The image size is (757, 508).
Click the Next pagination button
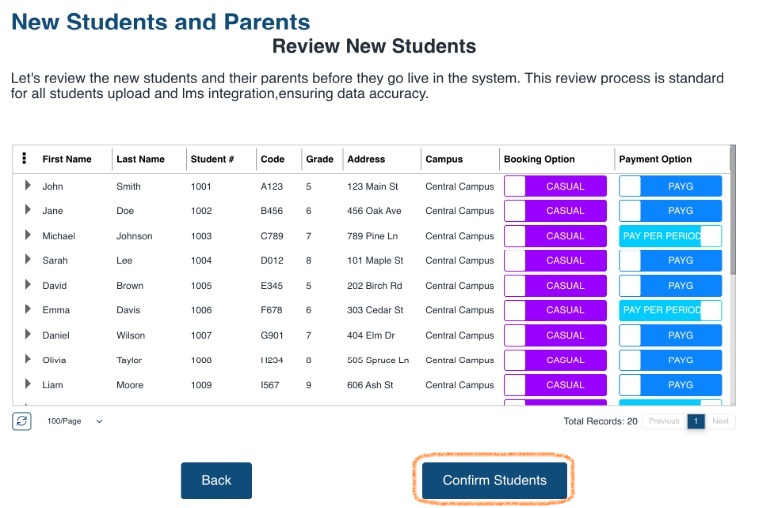point(720,421)
